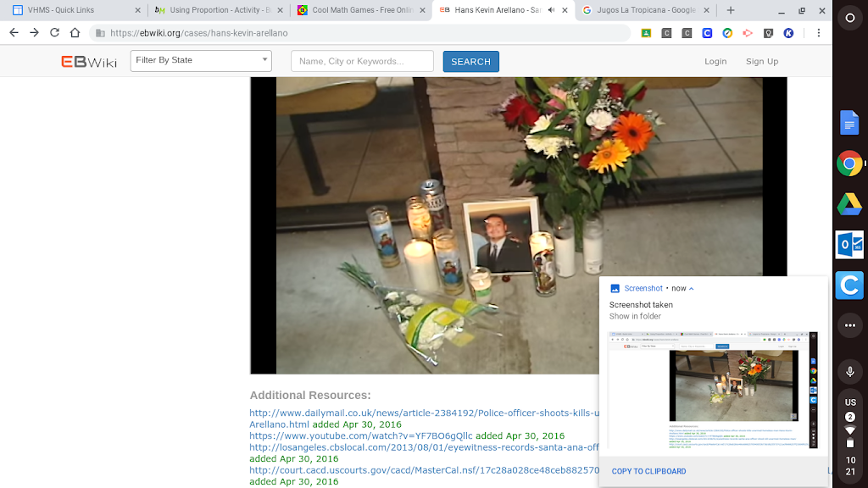This screenshot has height=488, width=868.
Task: Open the blue C app in shelf
Action: pyautogui.click(x=849, y=286)
